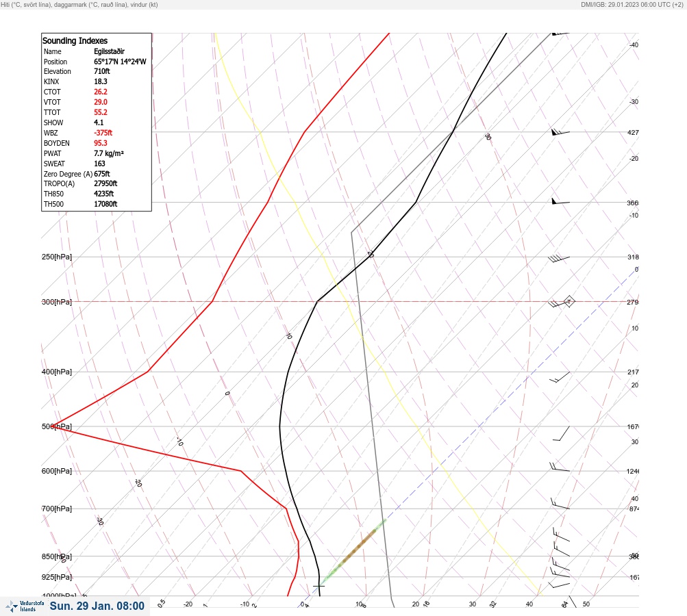Click the wind barb at 700 hPa level
Viewport: 687px width, 616px height.
560,504
